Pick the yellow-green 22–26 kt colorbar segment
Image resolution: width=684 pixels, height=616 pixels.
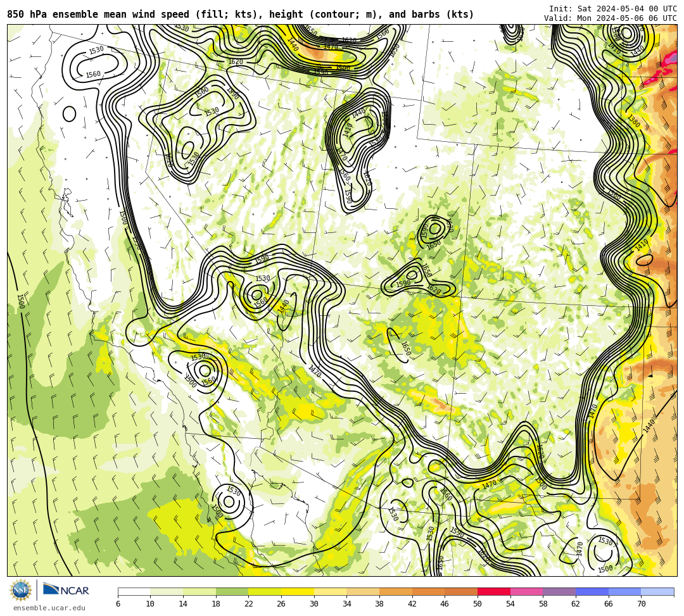tap(265, 591)
